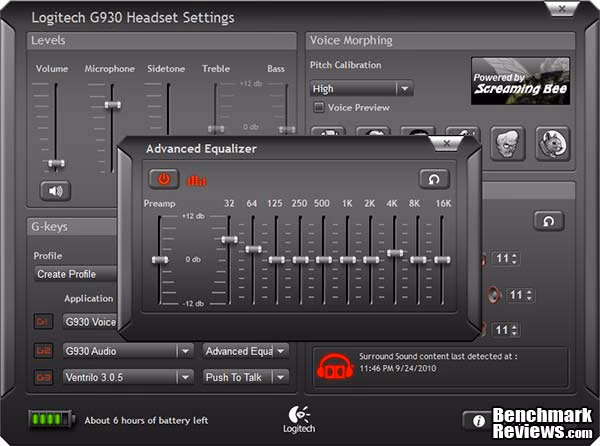Click the red equalizer bars icon

197,181
